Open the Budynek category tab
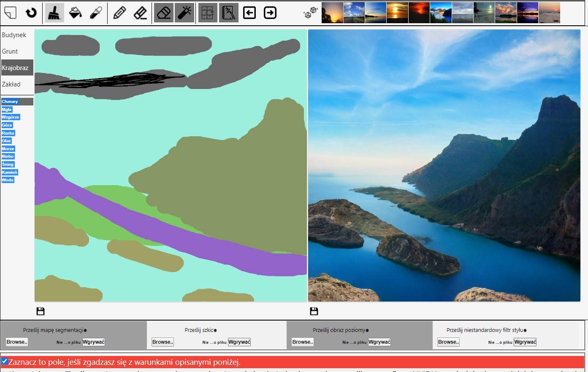The height and width of the screenshot is (372, 588). point(14,35)
